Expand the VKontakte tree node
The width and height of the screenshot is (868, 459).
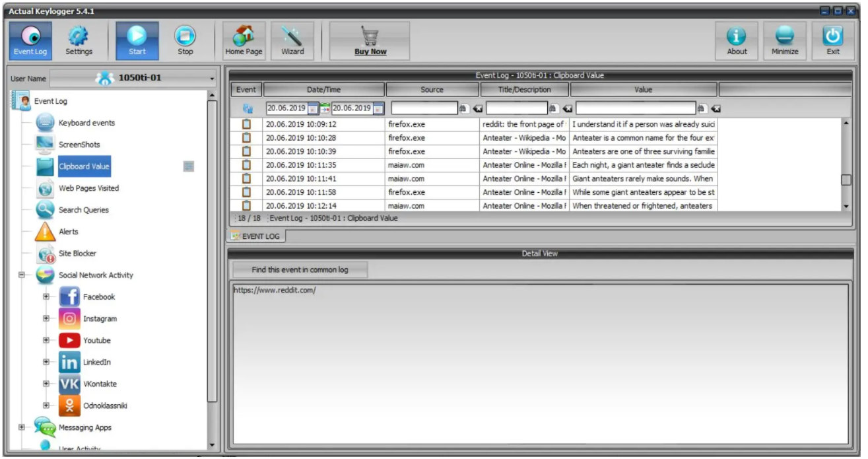click(46, 384)
